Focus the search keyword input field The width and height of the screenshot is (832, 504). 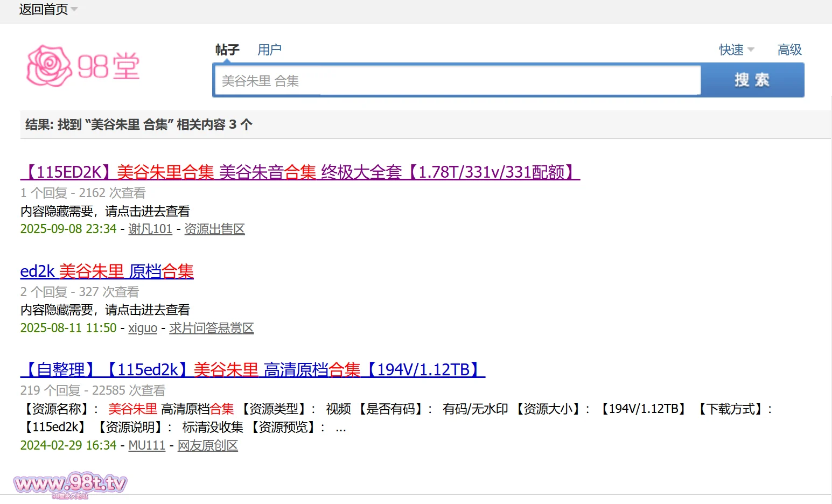(457, 81)
